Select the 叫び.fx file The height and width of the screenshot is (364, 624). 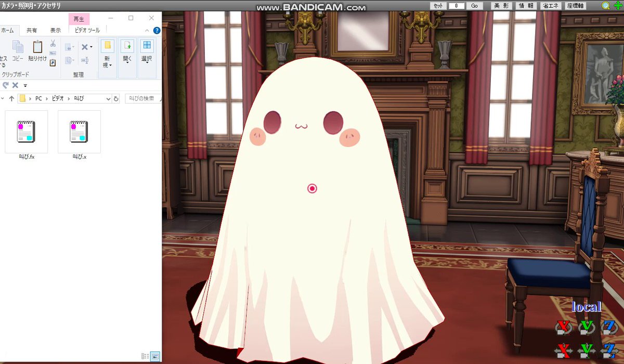pos(27,135)
